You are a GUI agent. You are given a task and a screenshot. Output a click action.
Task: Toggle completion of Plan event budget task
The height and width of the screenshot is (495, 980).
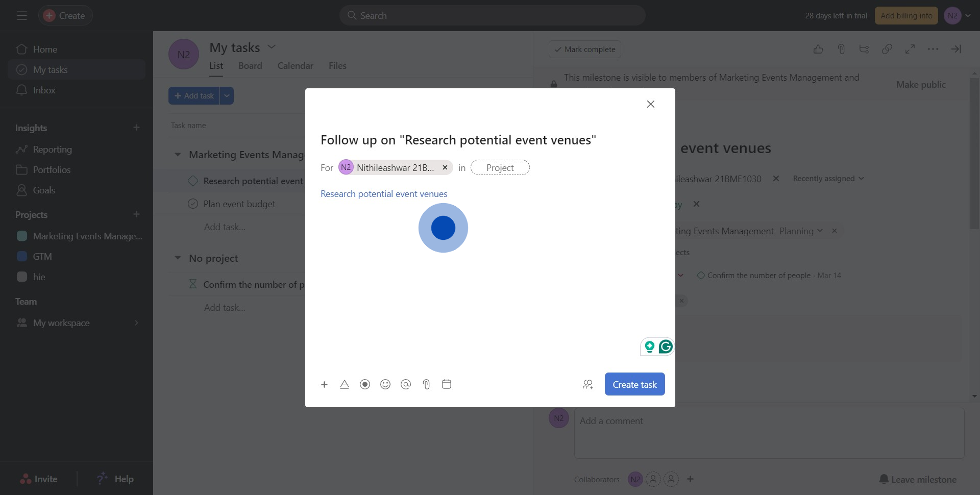(x=193, y=204)
